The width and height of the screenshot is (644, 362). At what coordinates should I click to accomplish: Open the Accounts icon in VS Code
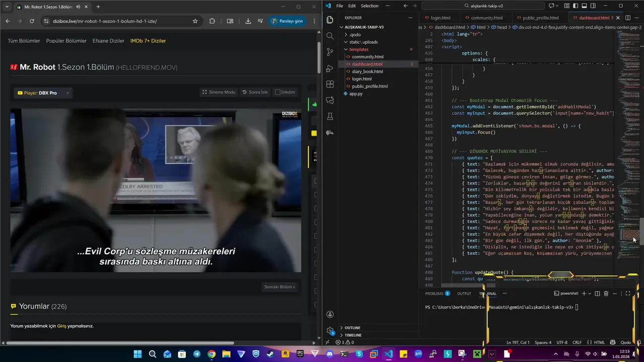330,315
